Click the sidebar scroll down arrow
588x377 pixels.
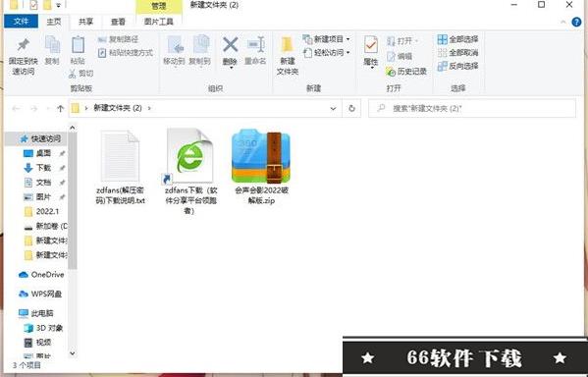(x=73, y=353)
